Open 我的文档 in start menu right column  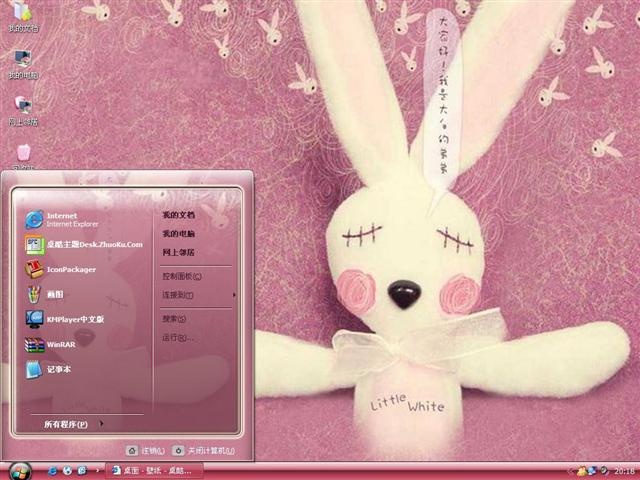(x=178, y=215)
